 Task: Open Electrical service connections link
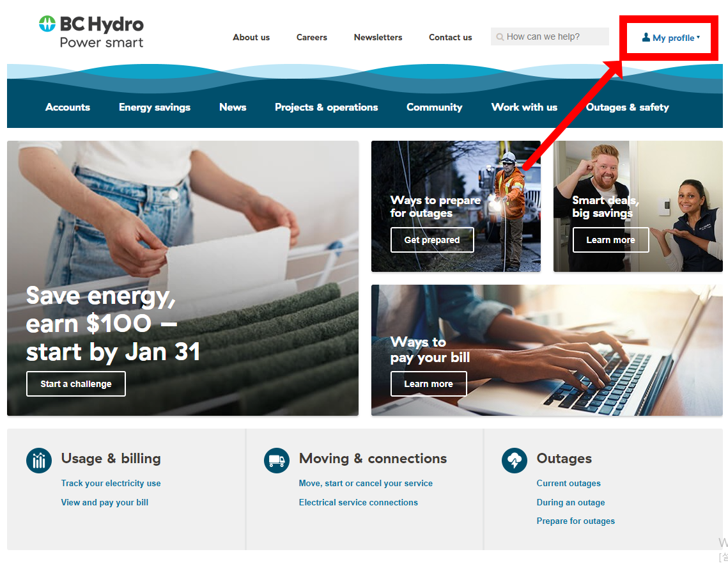point(359,502)
